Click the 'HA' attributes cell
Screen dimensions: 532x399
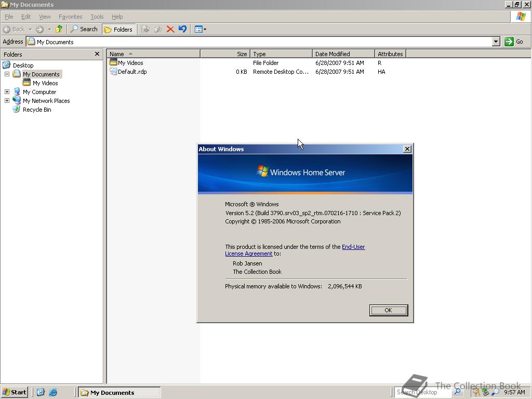tap(381, 72)
